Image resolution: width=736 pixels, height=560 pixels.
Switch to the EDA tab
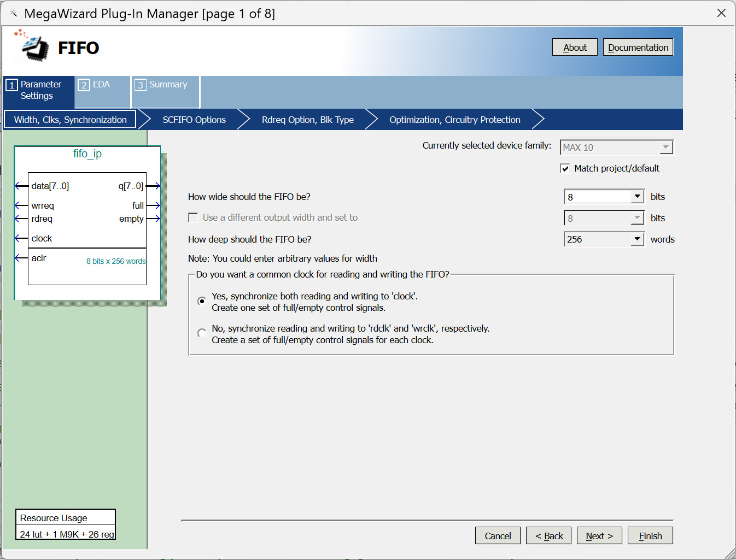click(x=101, y=85)
